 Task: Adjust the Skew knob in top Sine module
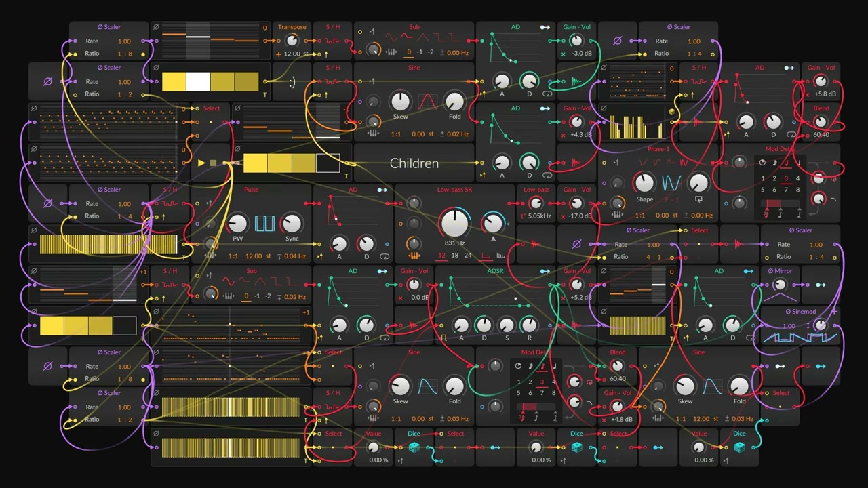point(400,102)
